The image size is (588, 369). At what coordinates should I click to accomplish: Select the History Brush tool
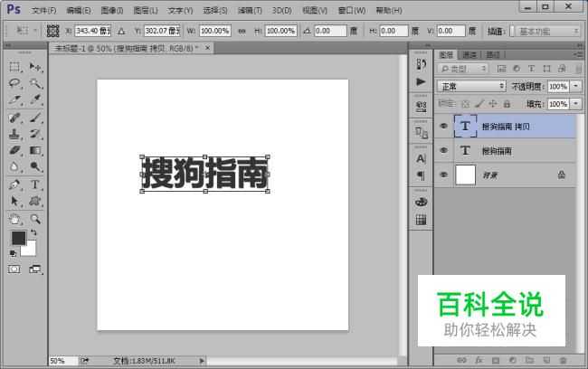pyautogui.click(x=35, y=134)
